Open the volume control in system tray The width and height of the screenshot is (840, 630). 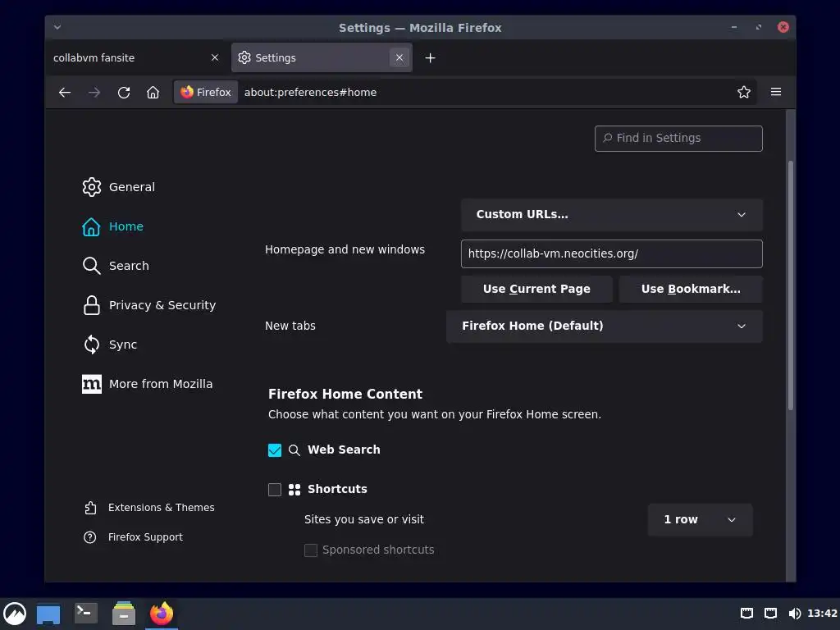tap(794, 614)
